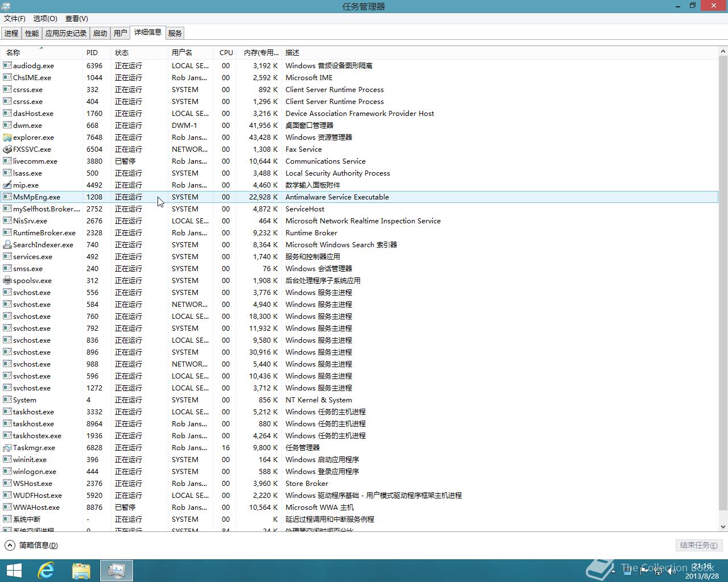Image resolution: width=728 pixels, height=582 pixels.
Task: Select the livecomm.exe row
Action: [359, 161]
